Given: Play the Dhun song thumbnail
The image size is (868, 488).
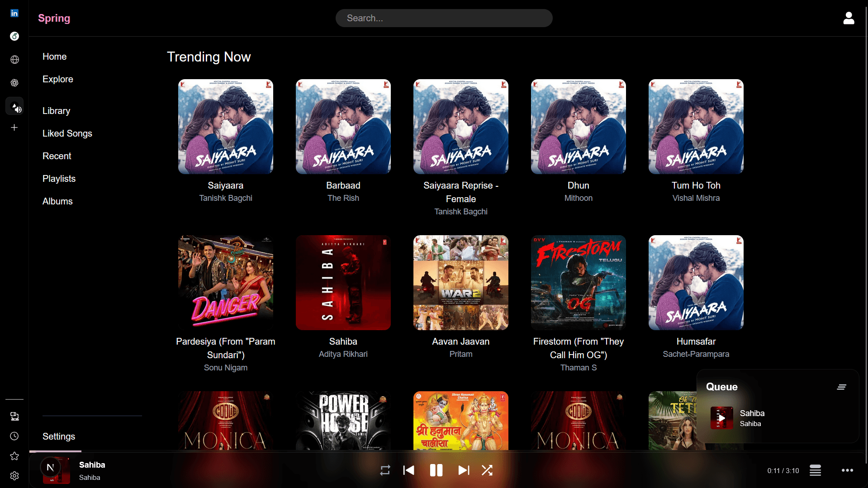Looking at the screenshot, I should coord(579,127).
